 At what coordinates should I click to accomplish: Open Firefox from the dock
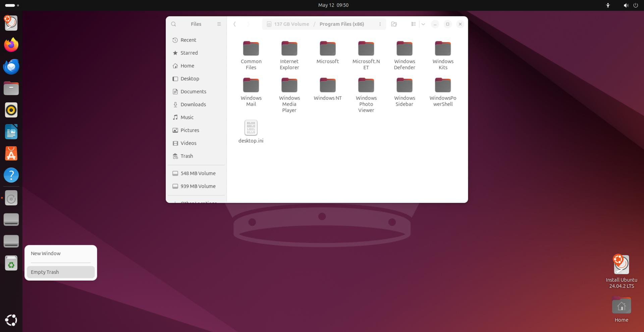11,45
